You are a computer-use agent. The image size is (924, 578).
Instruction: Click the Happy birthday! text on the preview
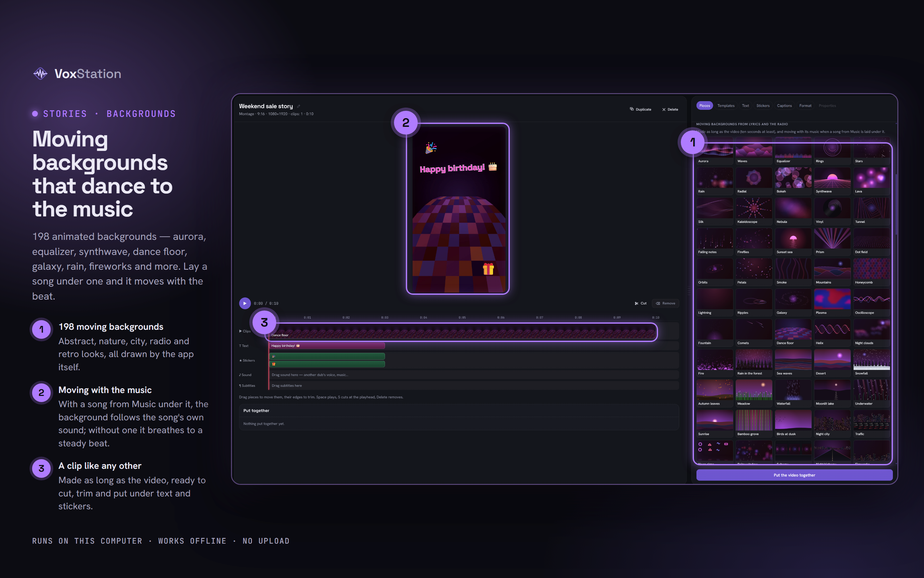tap(458, 168)
